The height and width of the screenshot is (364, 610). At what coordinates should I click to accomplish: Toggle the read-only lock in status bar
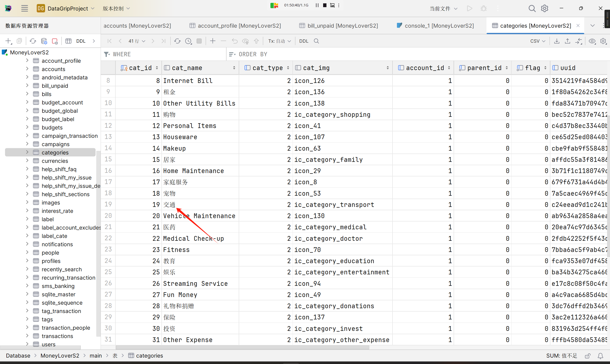point(588,356)
